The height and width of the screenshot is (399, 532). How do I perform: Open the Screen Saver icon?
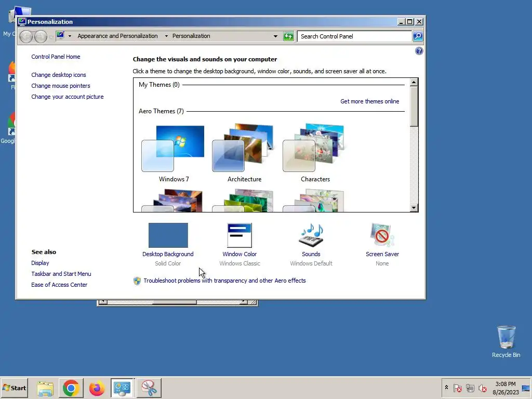382,235
